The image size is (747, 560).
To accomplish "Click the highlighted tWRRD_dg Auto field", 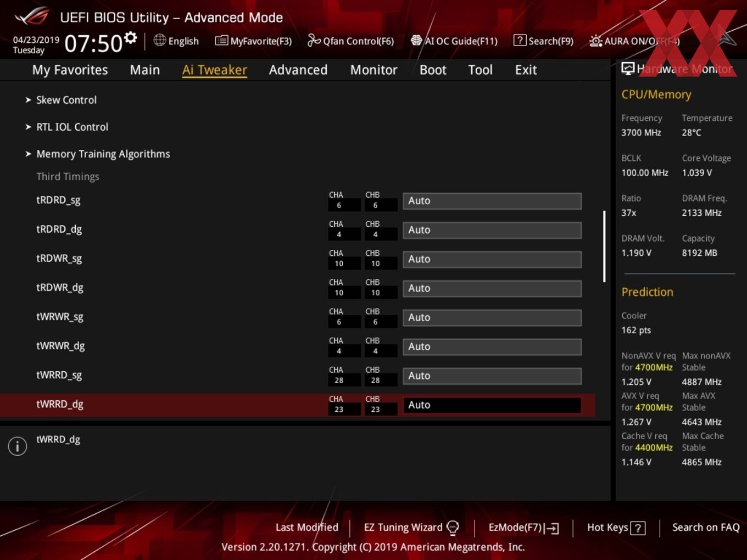I will tap(492, 405).
